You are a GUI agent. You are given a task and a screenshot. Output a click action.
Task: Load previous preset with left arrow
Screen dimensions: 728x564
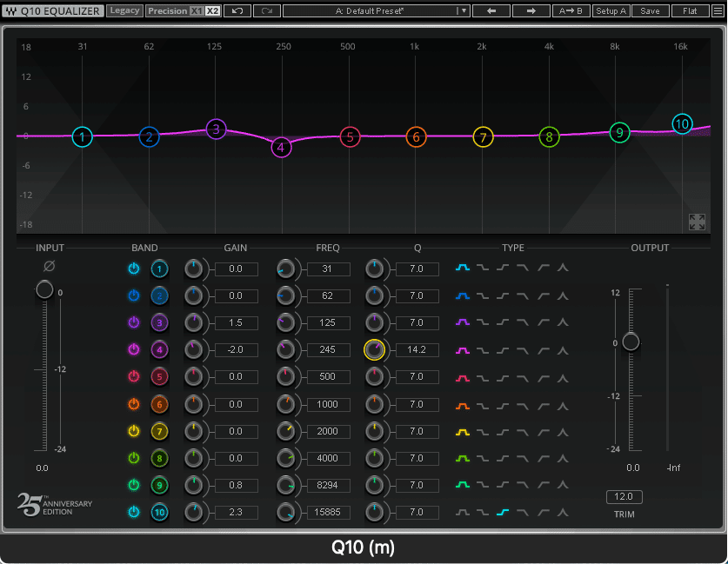pyautogui.click(x=491, y=10)
